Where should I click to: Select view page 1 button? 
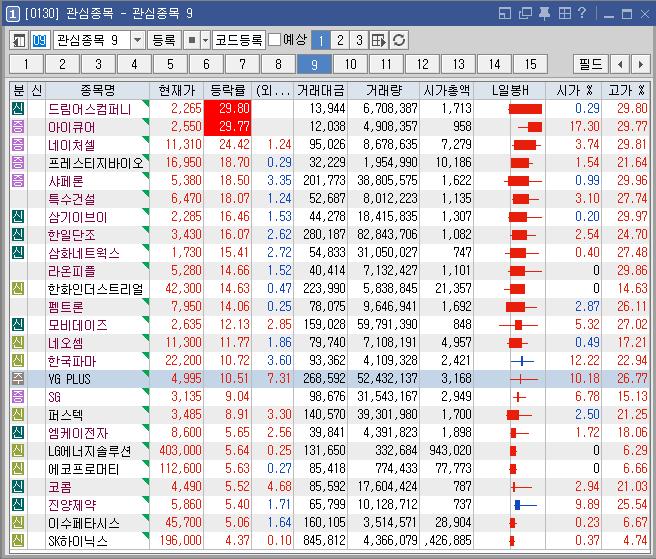321,41
